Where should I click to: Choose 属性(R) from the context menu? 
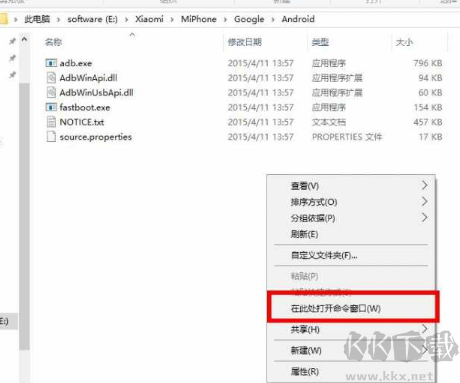click(x=351, y=371)
